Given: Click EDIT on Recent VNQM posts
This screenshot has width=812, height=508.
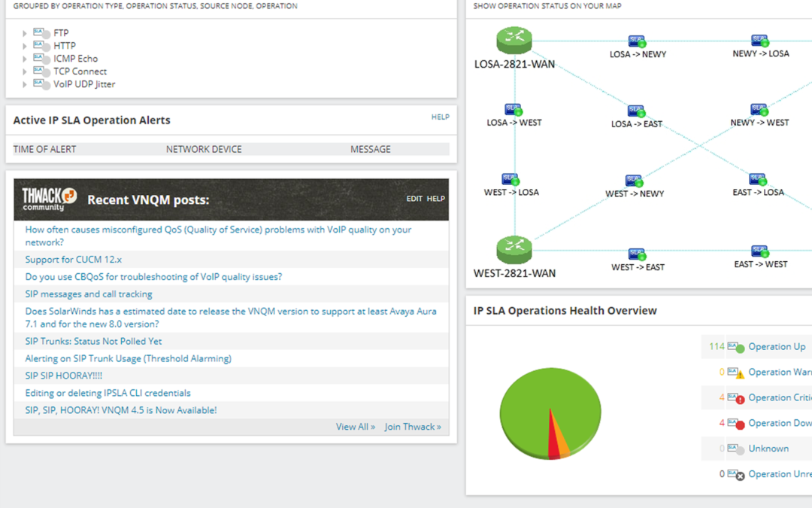Looking at the screenshot, I should point(414,199).
